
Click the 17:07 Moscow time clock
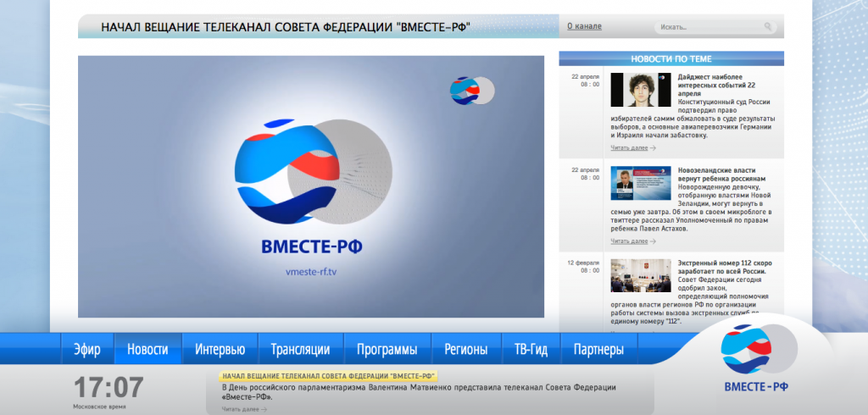click(x=108, y=388)
